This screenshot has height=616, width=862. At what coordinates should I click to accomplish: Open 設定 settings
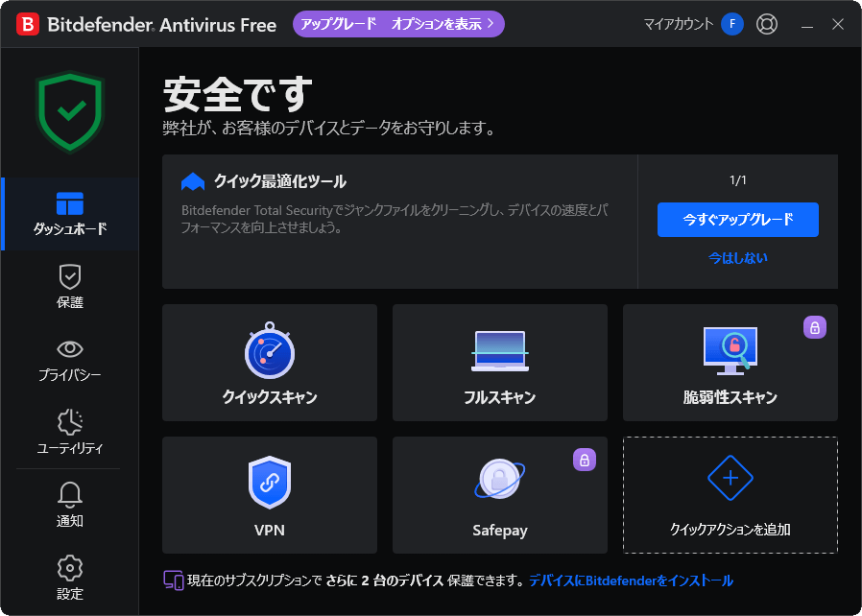70,578
